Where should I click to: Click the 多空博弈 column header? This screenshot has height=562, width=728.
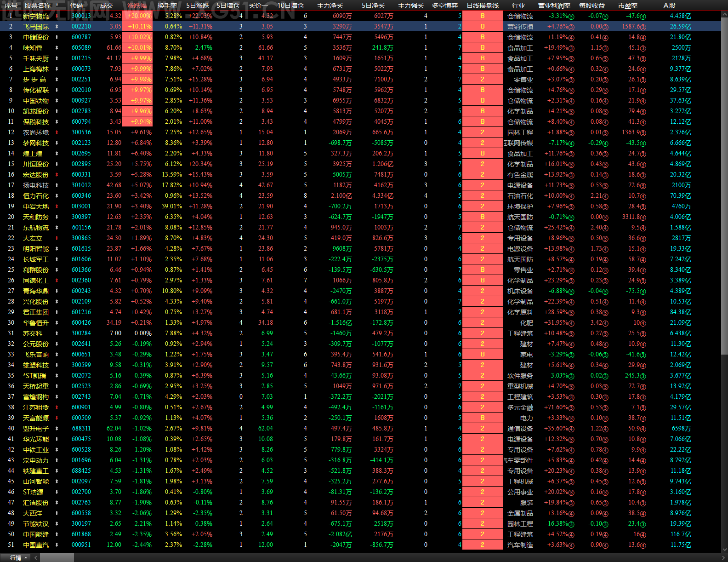(x=445, y=6)
